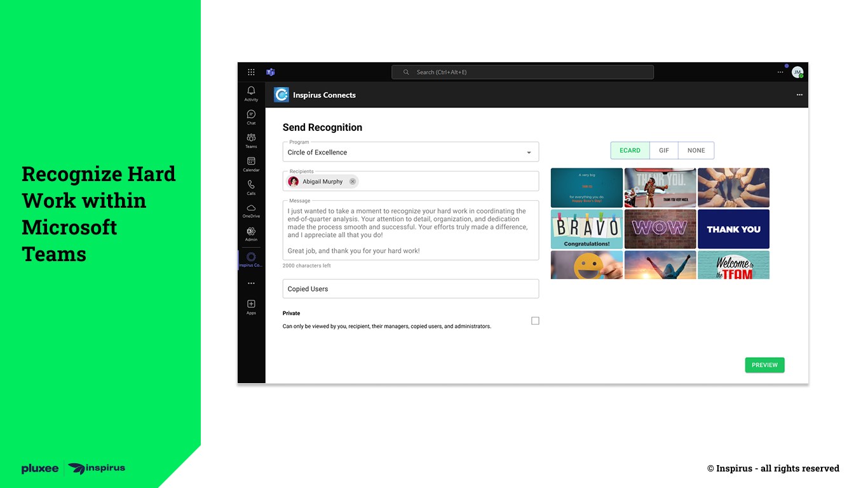The height and width of the screenshot is (488, 868).
Task: Open the JM profile avatar
Action: pyautogui.click(x=797, y=72)
